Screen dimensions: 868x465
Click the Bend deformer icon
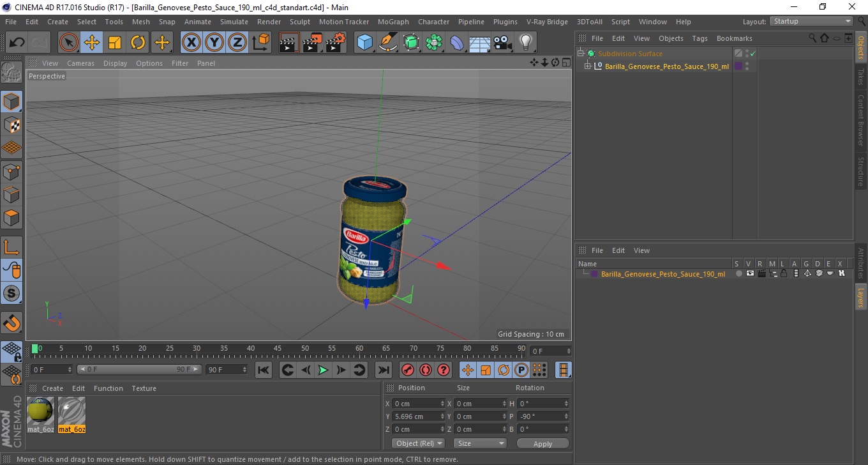pyautogui.click(x=457, y=43)
